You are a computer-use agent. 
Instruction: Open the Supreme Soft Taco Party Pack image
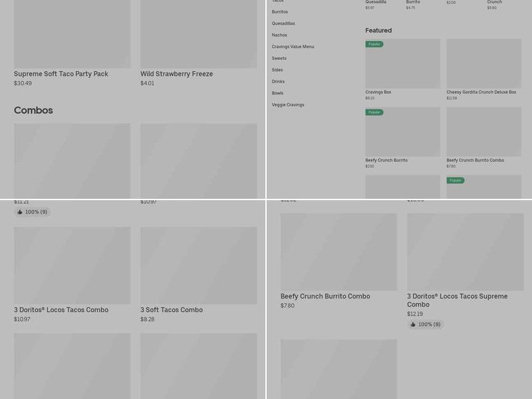coord(72,34)
